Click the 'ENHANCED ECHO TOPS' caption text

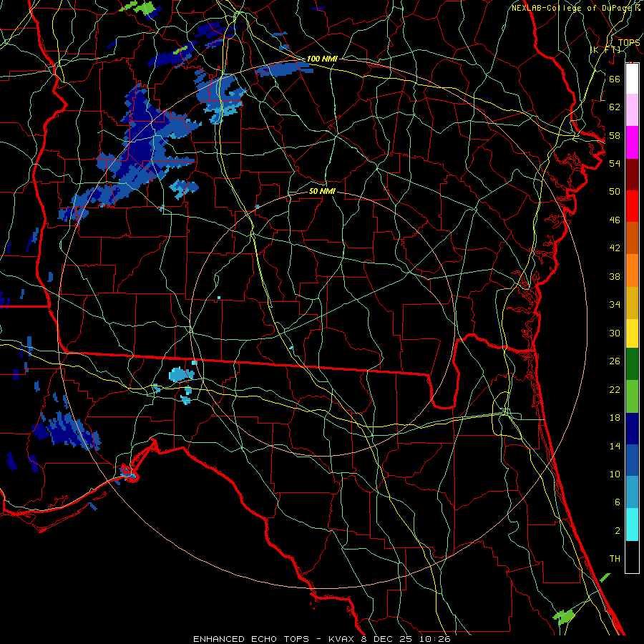click(x=251, y=639)
